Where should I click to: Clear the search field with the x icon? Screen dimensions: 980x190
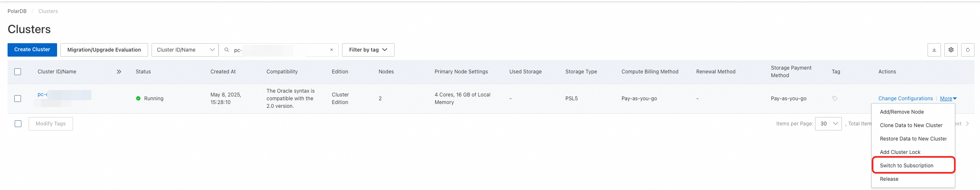pos(332,50)
